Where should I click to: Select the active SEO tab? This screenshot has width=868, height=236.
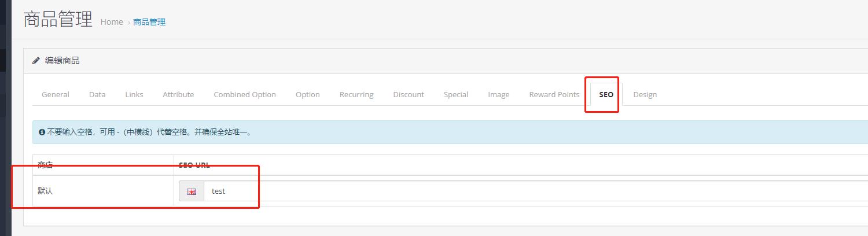coord(606,94)
